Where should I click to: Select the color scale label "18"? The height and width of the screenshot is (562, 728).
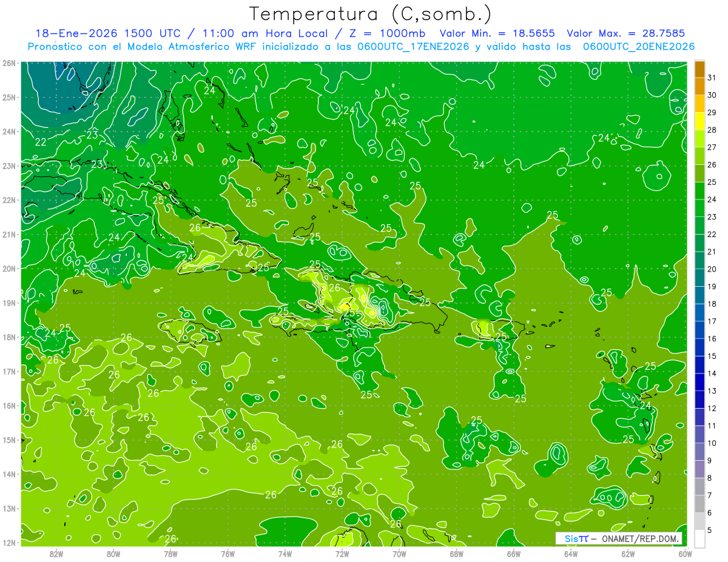(x=712, y=304)
